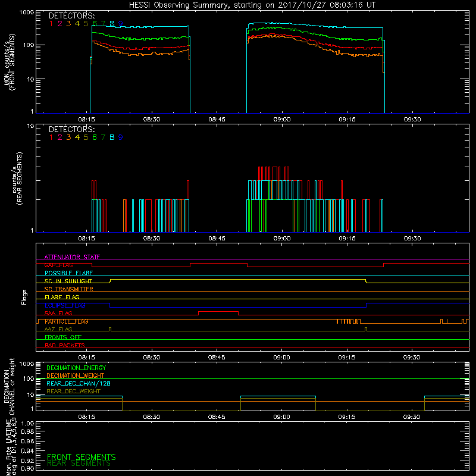Click the MON. counts/s FRONT SEGMENTS axis label
The image size is (476, 476).
[9, 62]
